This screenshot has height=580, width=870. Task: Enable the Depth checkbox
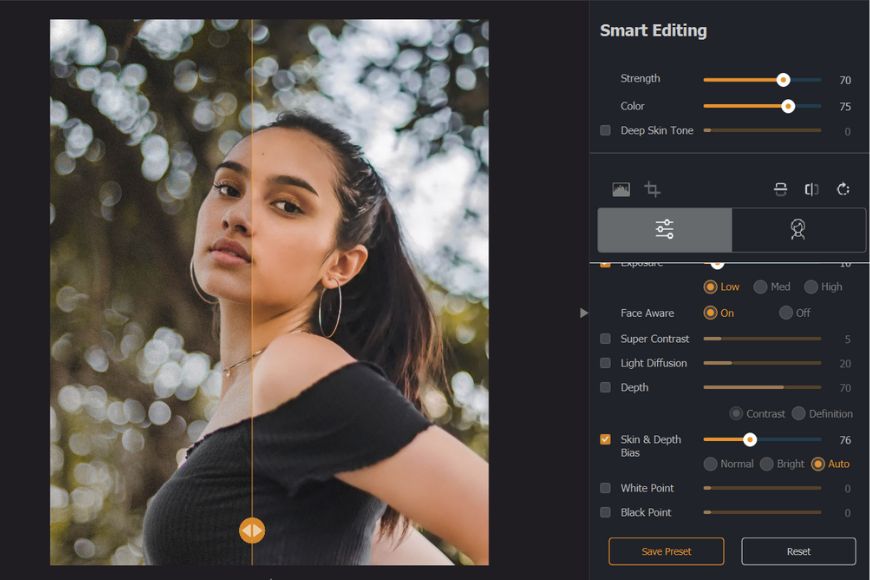click(x=605, y=387)
